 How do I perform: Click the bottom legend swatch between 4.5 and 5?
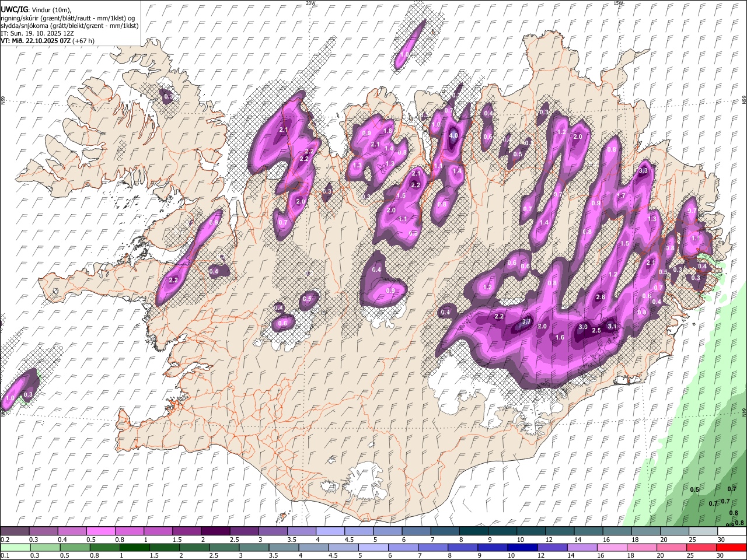[x=343, y=548]
